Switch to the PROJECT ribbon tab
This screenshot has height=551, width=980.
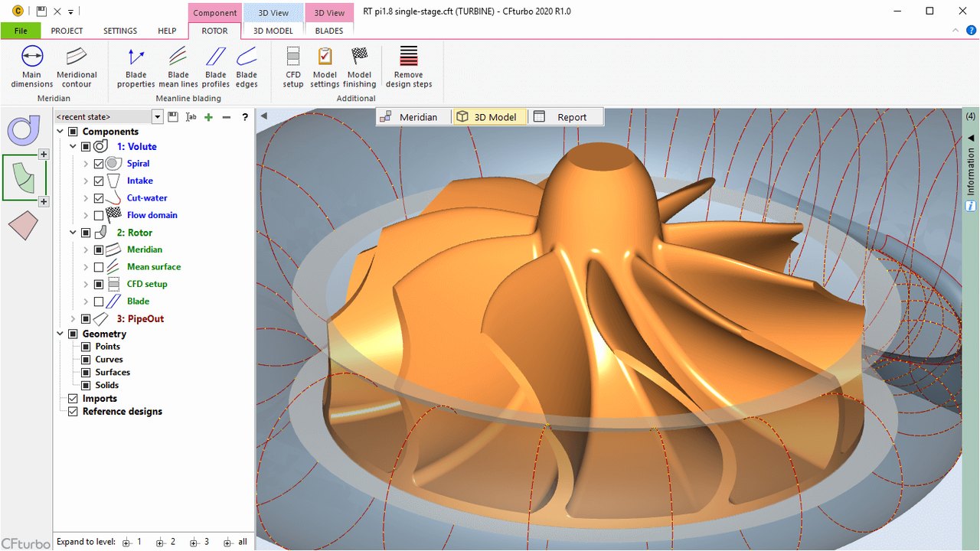pos(67,31)
